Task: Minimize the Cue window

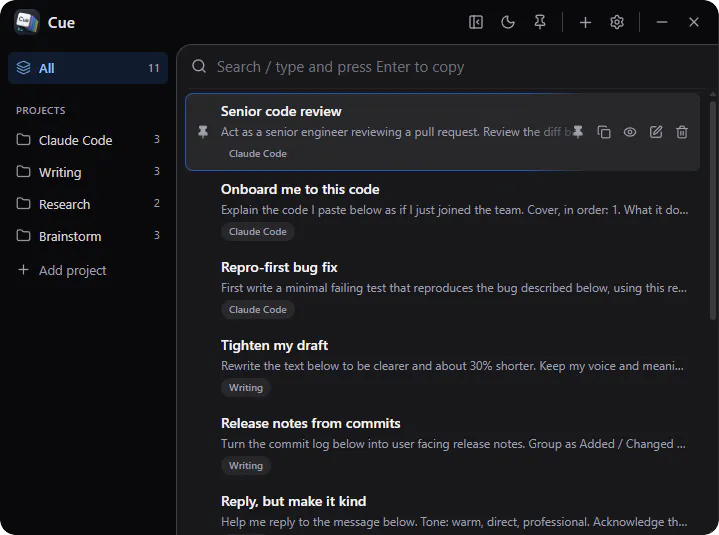Action: click(x=662, y=22)
